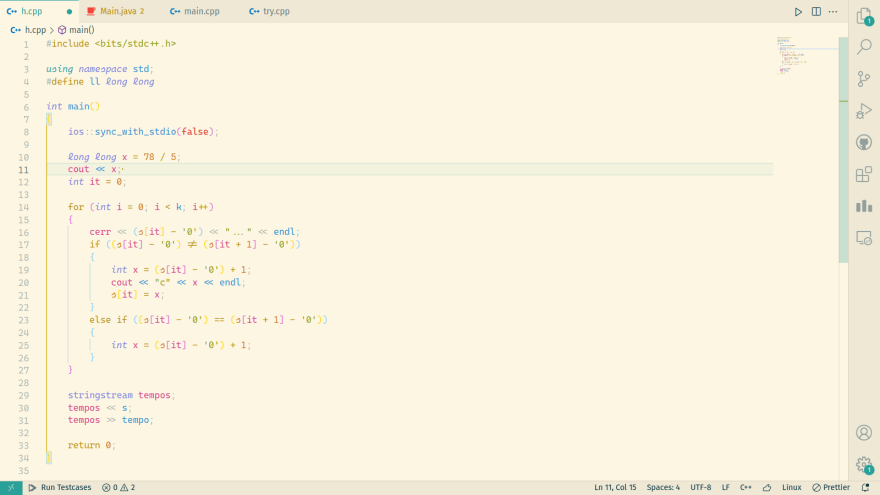Change encoding via UTF-8
The image size is (880, 495).
point(700,488)
